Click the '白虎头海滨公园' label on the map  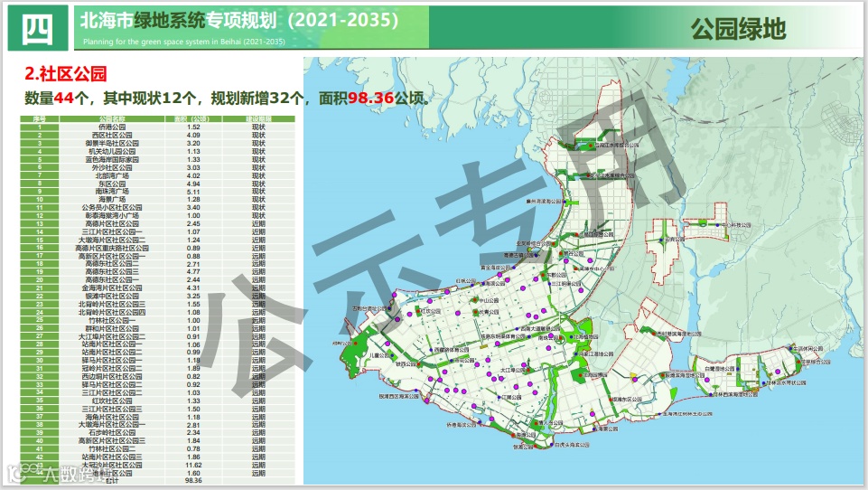pyautogui.click(x=573, y=445)
